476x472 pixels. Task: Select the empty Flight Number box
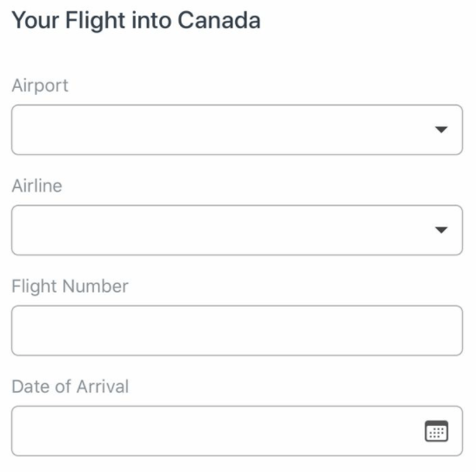[x=237, y=330]
